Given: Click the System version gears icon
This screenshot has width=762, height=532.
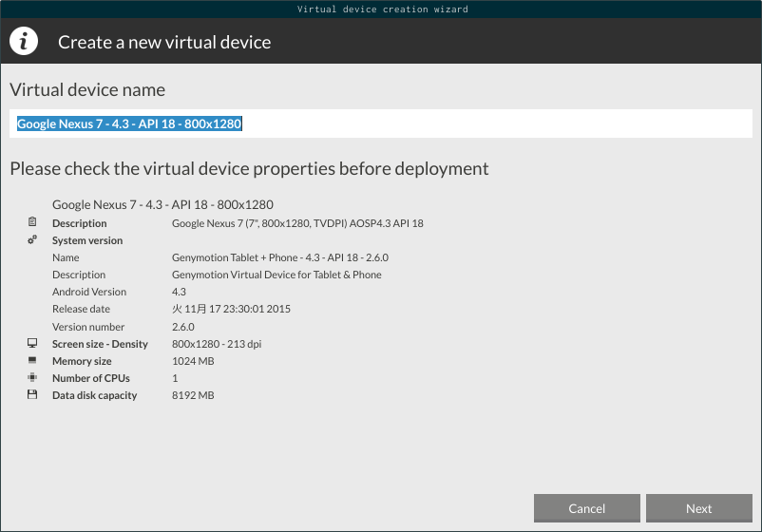Looking at the screenshot, I should coord(32,239).
